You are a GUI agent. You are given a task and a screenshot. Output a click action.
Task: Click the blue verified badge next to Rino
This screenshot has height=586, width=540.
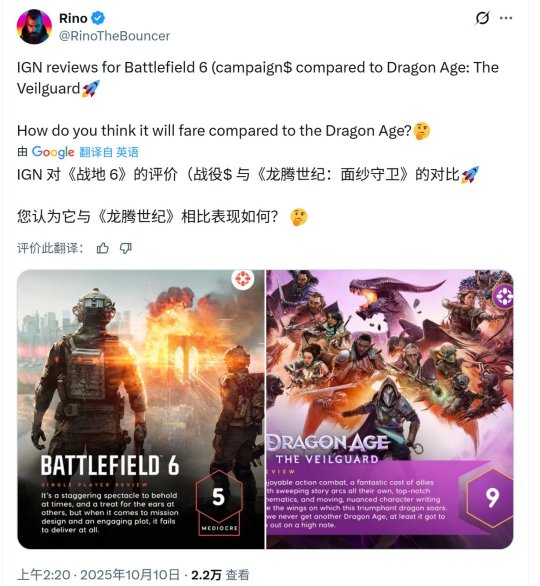(98, 18)
